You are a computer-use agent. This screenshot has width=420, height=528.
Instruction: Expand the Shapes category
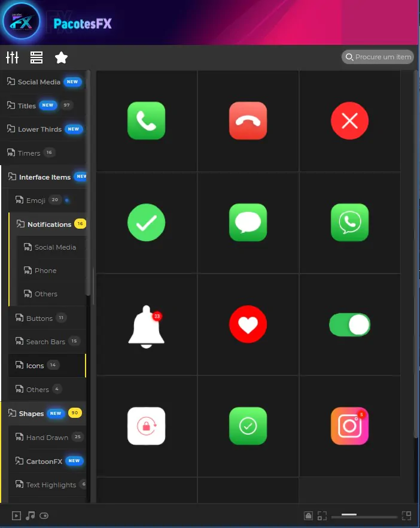[x=31, y=414]
